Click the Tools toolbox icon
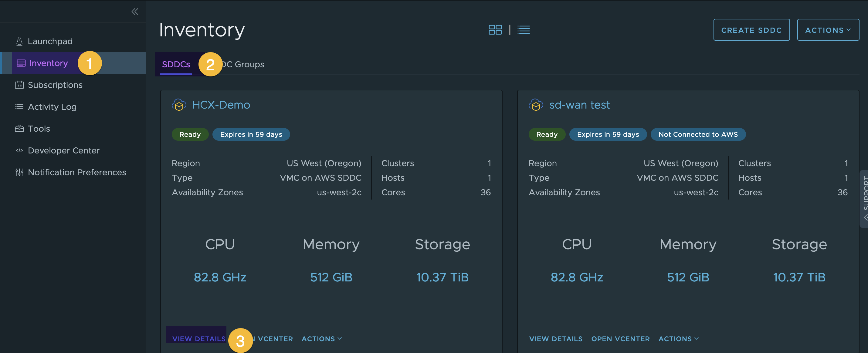The image size is (868, 353). tap(19, 129)
